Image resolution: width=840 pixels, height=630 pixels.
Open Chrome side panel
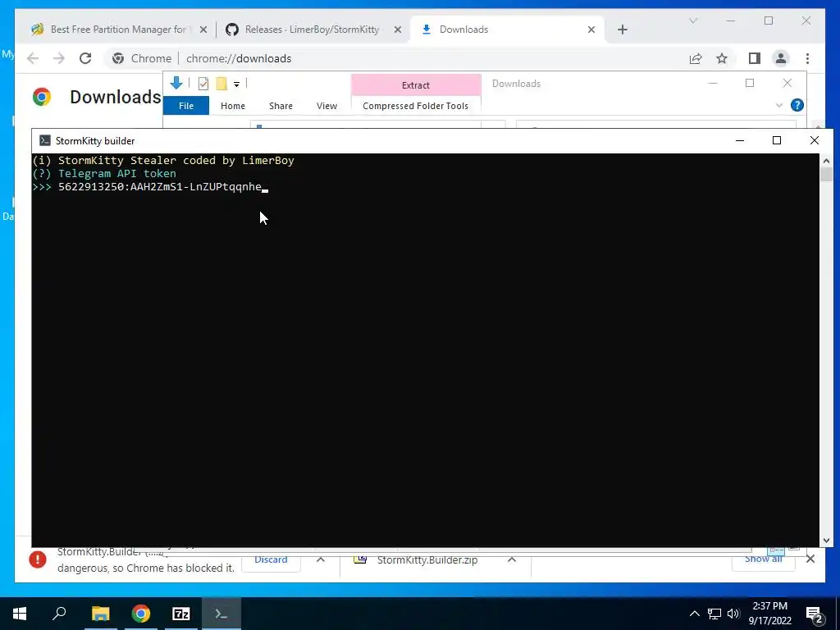point(755,58)
